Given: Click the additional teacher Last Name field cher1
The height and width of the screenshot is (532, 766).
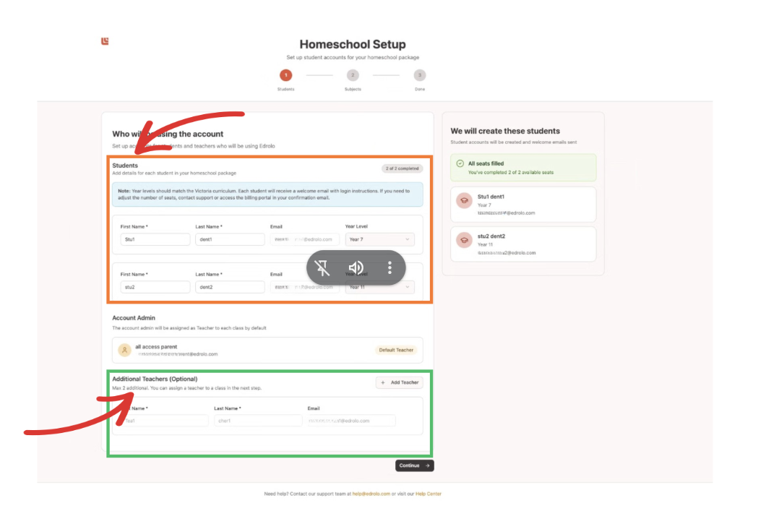Looking at the screenshot, I should [x=257, y=421].
